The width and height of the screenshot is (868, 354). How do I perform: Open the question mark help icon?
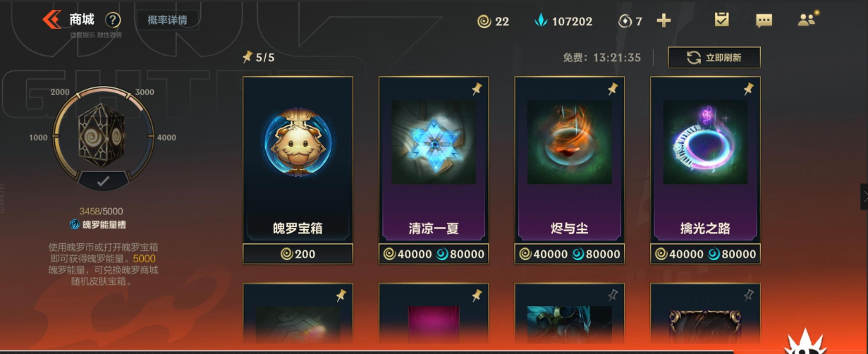click(113, 20)
